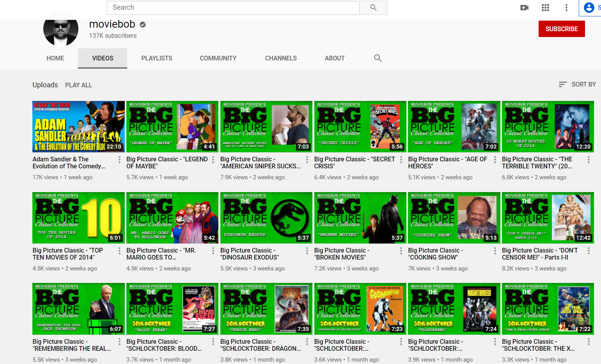Play the 20 Worst Movies of 2014 thumbnail
Viewport: 601px width, 364px height.
(548, 127)
